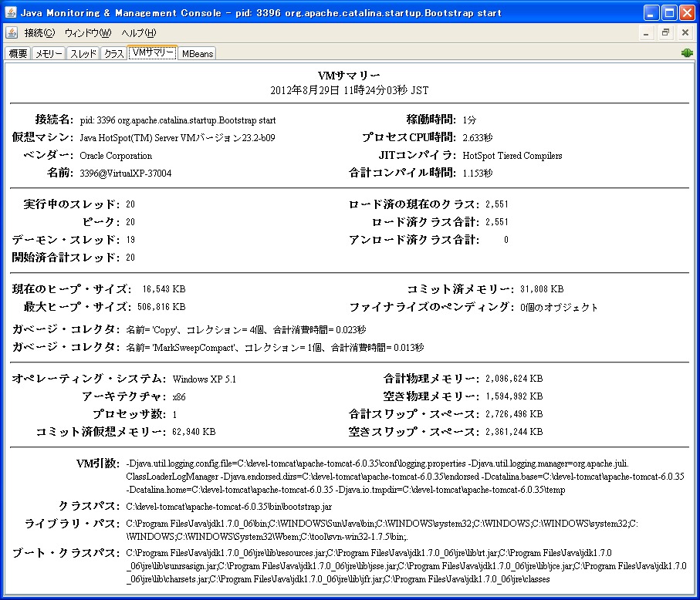Click the Java icon beside the 接続 menu

pyautogui.click(x=12, y=32)
